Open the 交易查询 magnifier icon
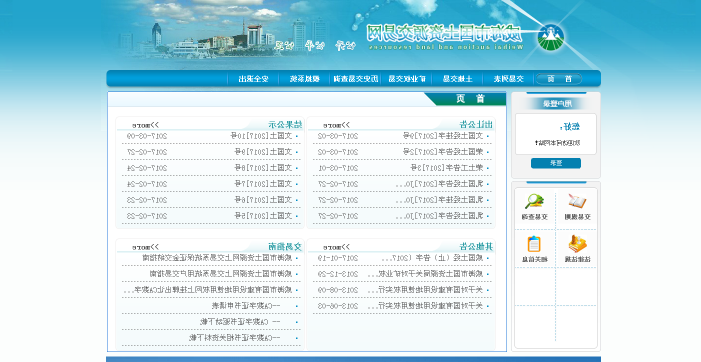The height and width of the screenshot is (362, 701). point(534,202)
